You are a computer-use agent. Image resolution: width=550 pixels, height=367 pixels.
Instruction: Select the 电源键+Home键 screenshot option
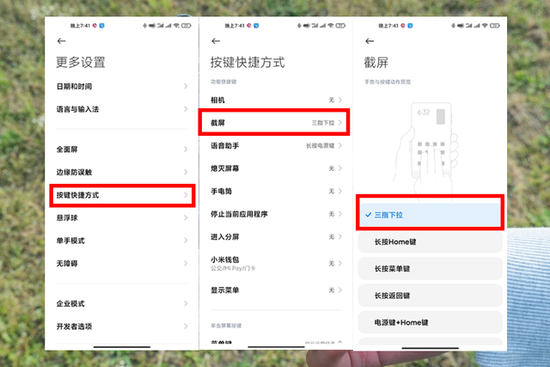(x=430, y=322)
